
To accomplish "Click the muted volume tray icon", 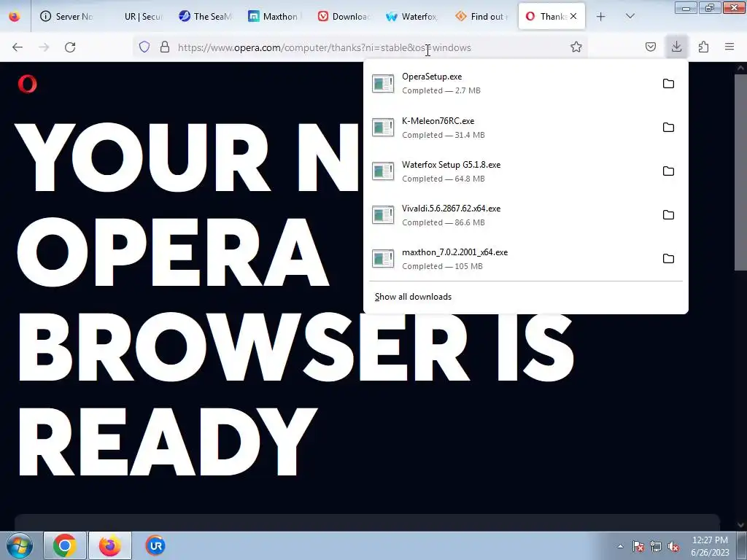I will point(673,546).
